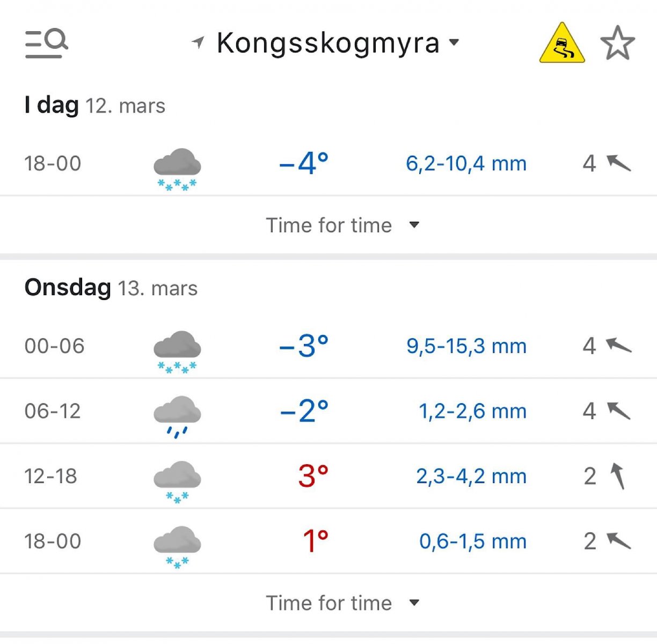Tap the Onsdag 13. mars heading

point(111,288)
